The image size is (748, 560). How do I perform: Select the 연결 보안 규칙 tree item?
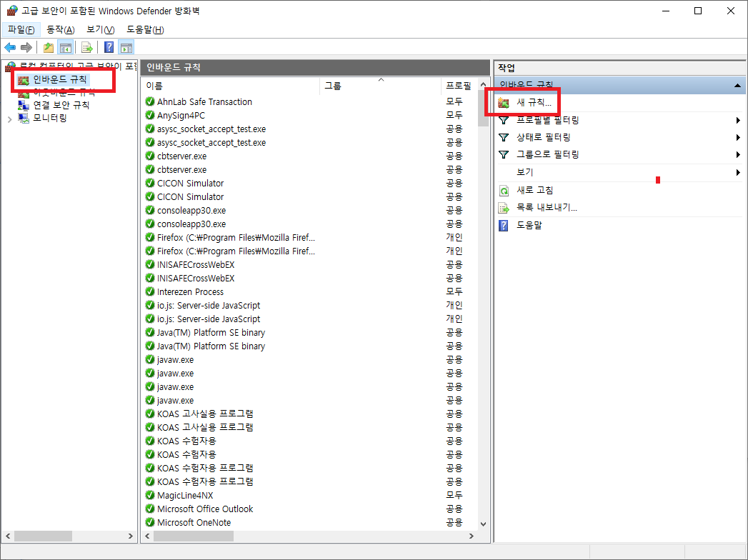[61, 105]
